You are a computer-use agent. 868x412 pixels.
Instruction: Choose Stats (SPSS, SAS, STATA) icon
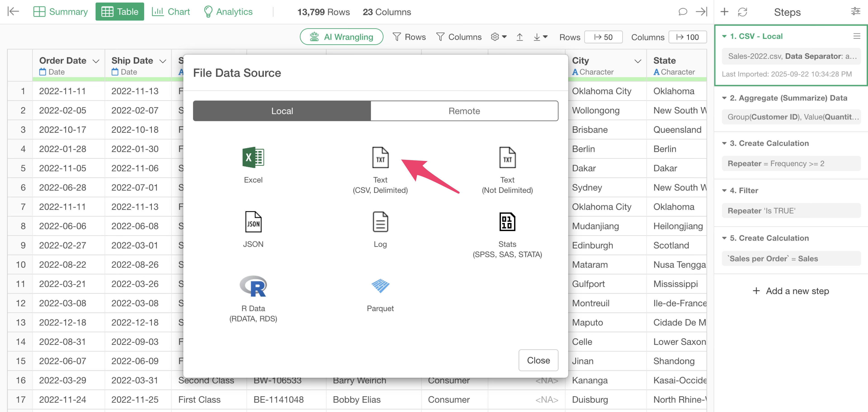point(507,222)
